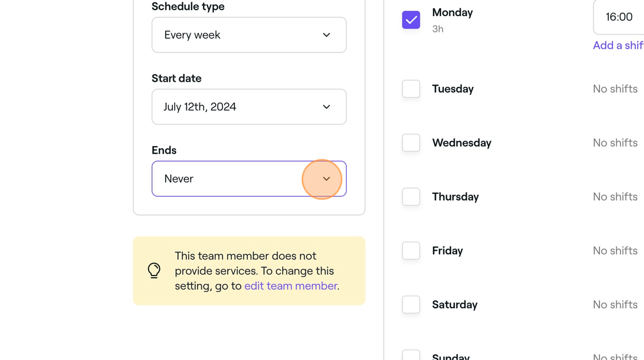Click the Wednesday day label
This screenshot has height=360, width=644.
(x=462, y=143)
